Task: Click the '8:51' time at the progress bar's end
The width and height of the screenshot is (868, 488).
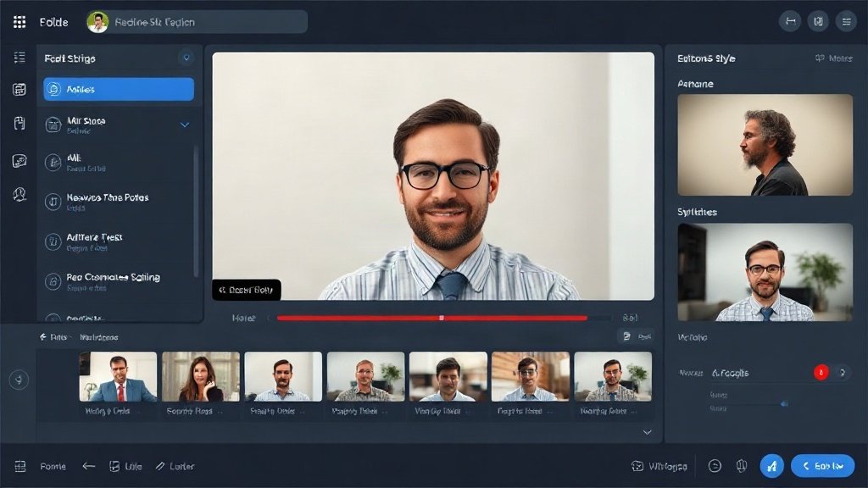Action: pos(630,318)
